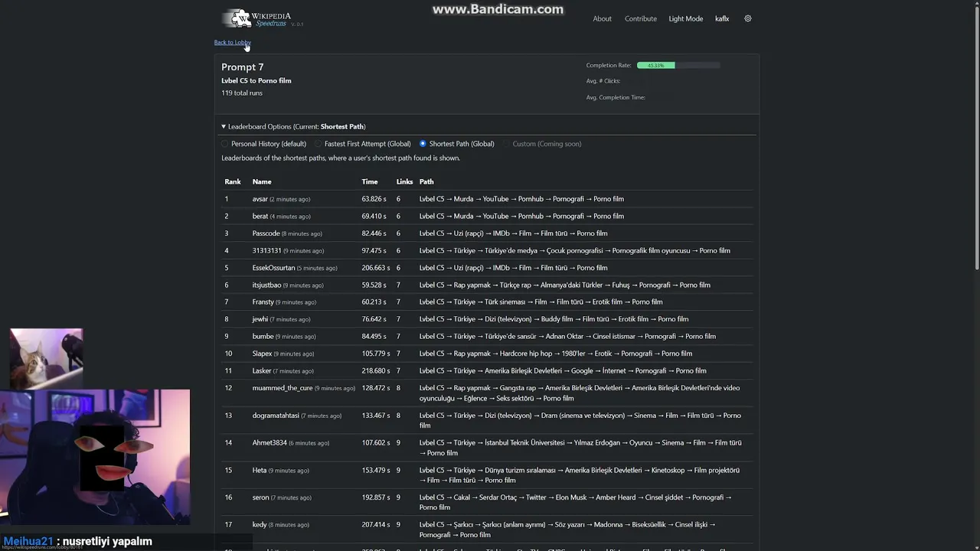Select Personal History (default) radio option
The height and width of the screenshot is (551, 980).
(225, 144)
